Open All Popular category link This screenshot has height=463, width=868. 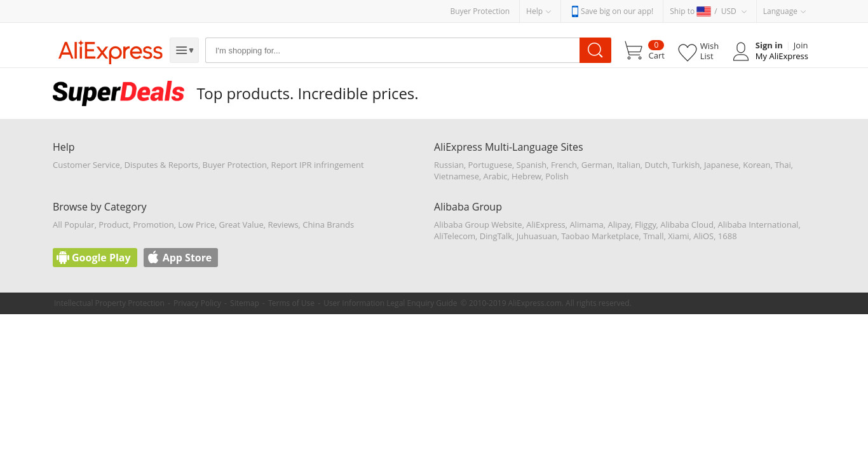tap(74, 225)
